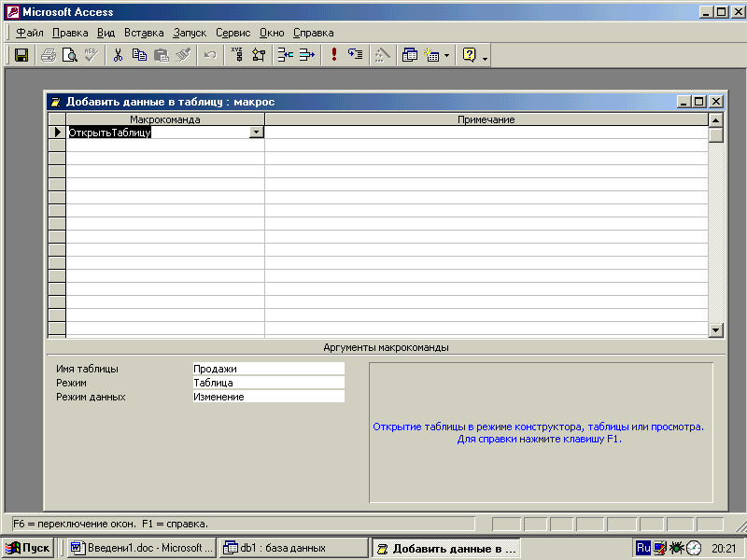Open the Справка menu

click(313, 33)
